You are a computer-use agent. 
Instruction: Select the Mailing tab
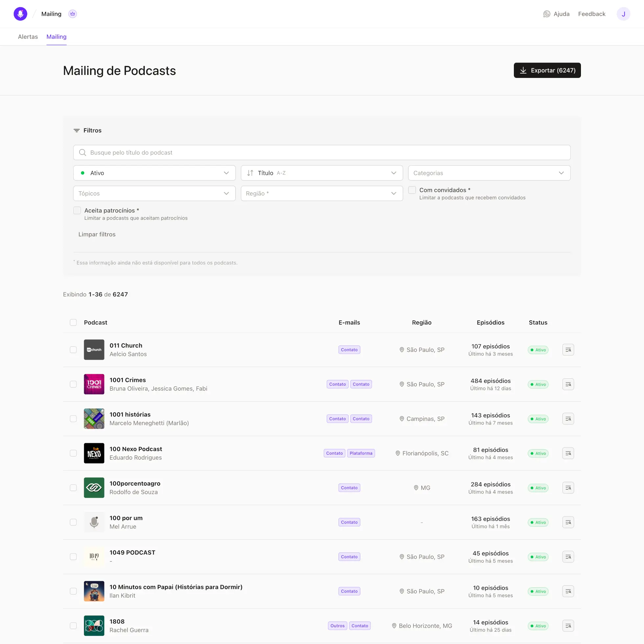coord(56,37)
